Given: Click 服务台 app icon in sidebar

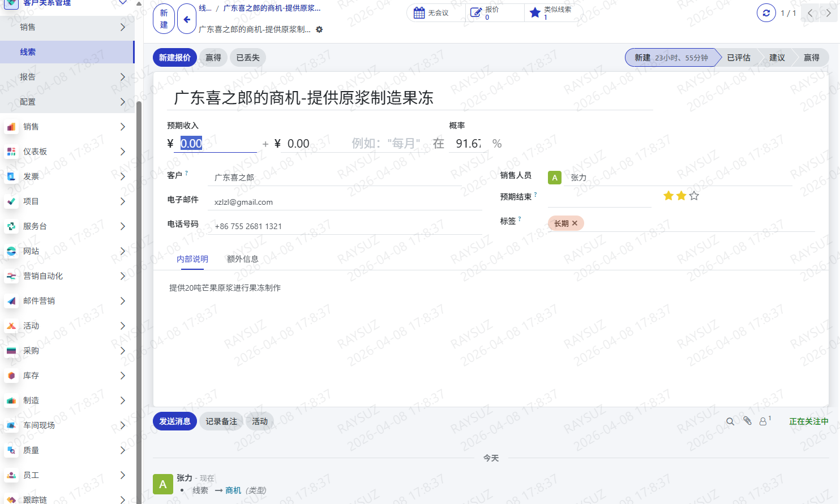Looking at the screenshot, I should (x=11, y=226).
